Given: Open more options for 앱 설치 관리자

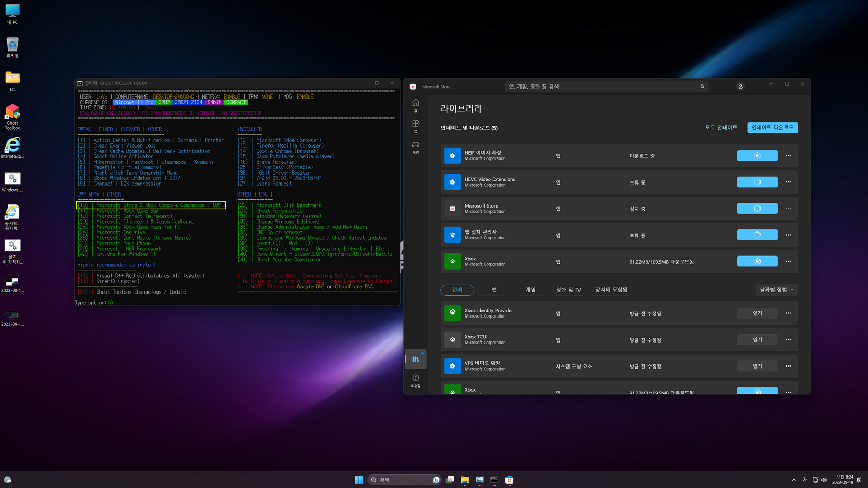Looking at the screenshot, I should [x=788, y=235].
